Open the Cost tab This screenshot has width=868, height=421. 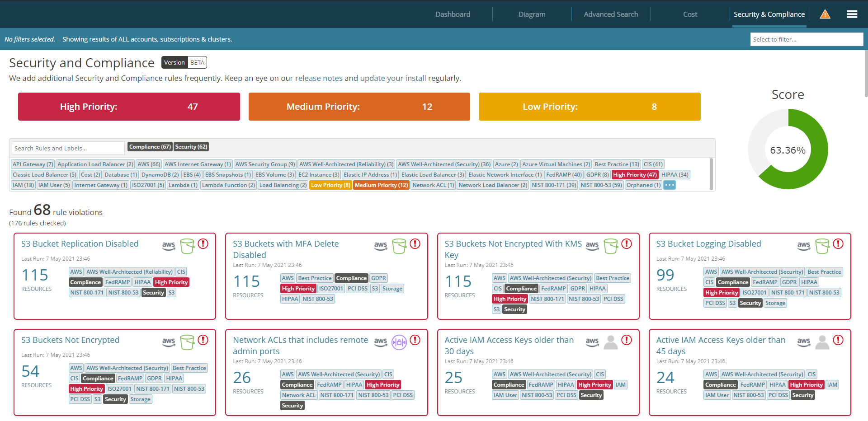(x=690, y=14)
